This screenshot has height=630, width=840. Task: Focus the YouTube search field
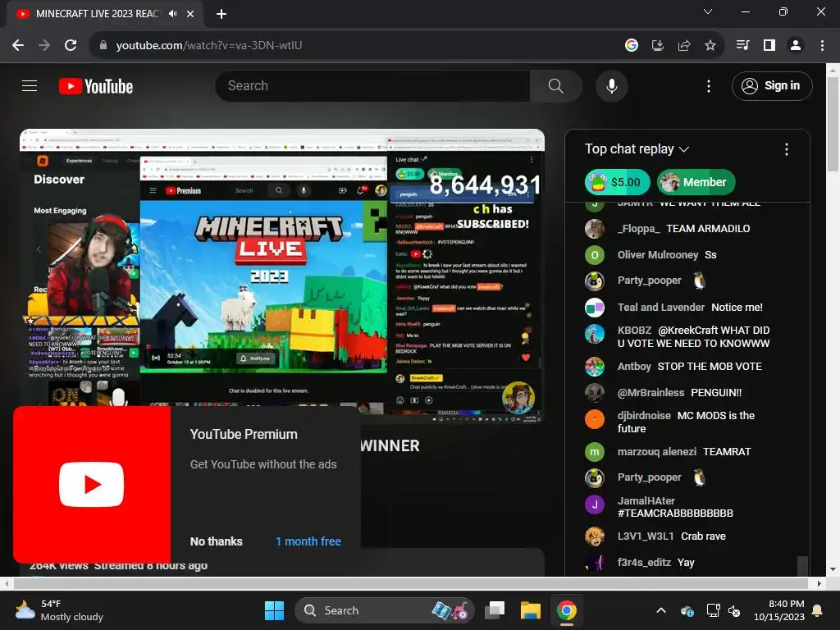click(x=373, y=85)
